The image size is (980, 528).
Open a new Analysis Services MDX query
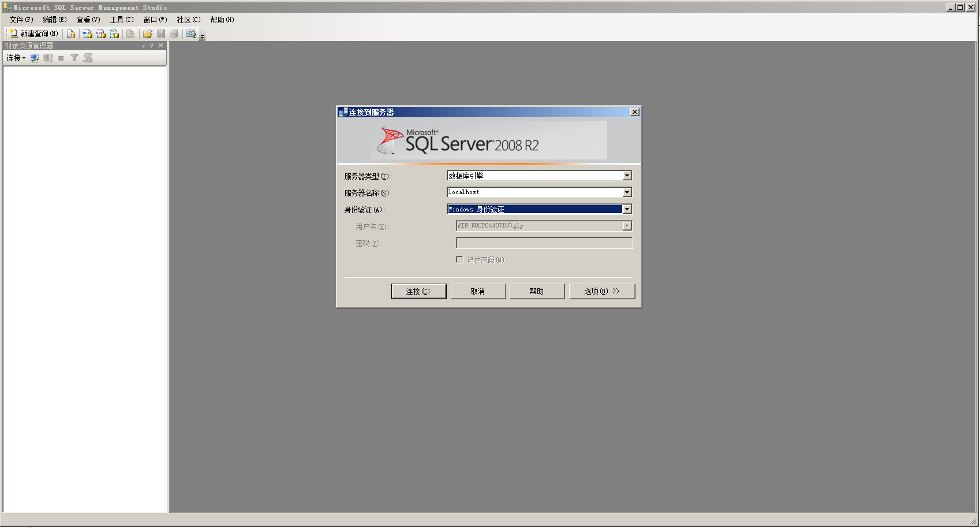click(x=88, y=34)
